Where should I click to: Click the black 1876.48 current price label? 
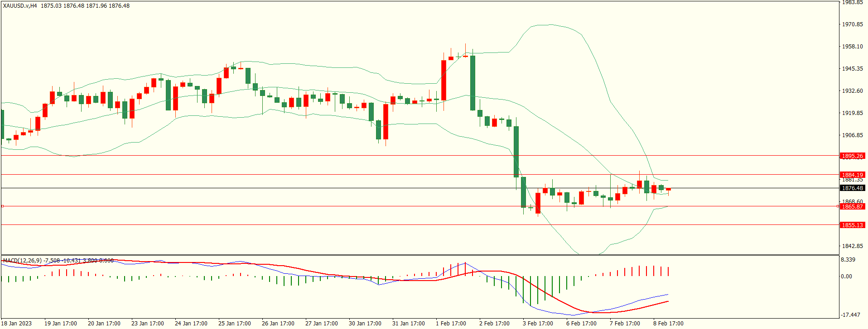852,188
